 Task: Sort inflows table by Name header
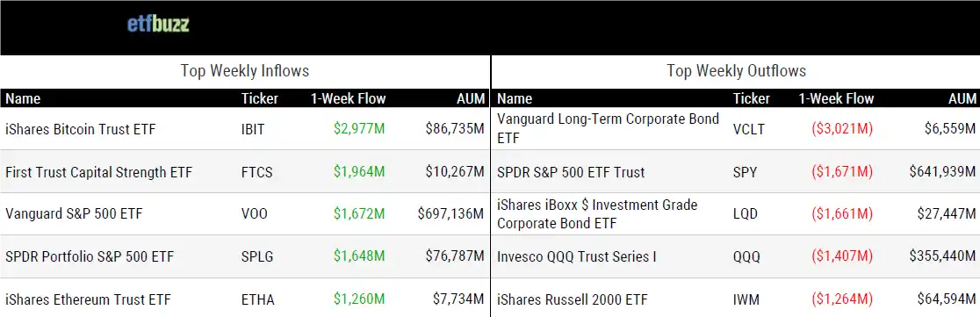tap(23, 98)
